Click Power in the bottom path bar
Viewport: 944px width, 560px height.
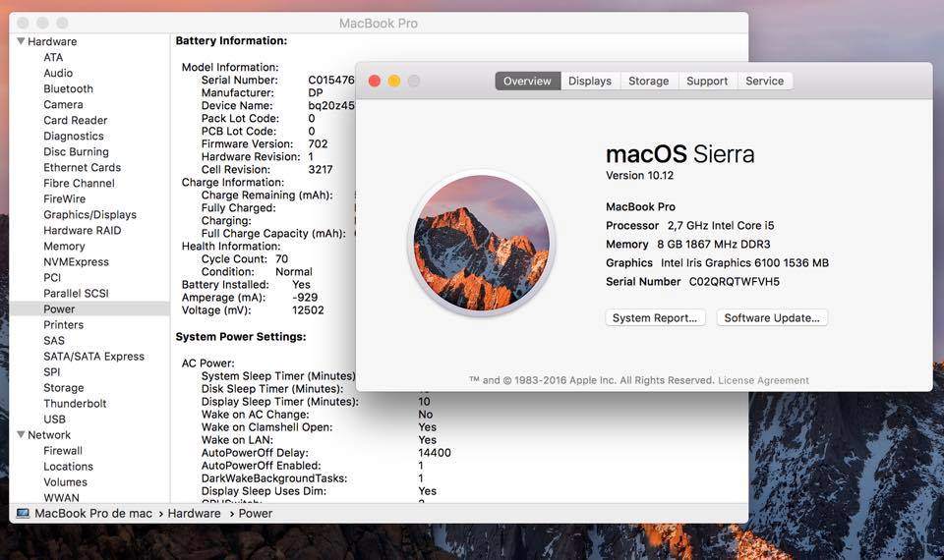[x=256, y=513]
